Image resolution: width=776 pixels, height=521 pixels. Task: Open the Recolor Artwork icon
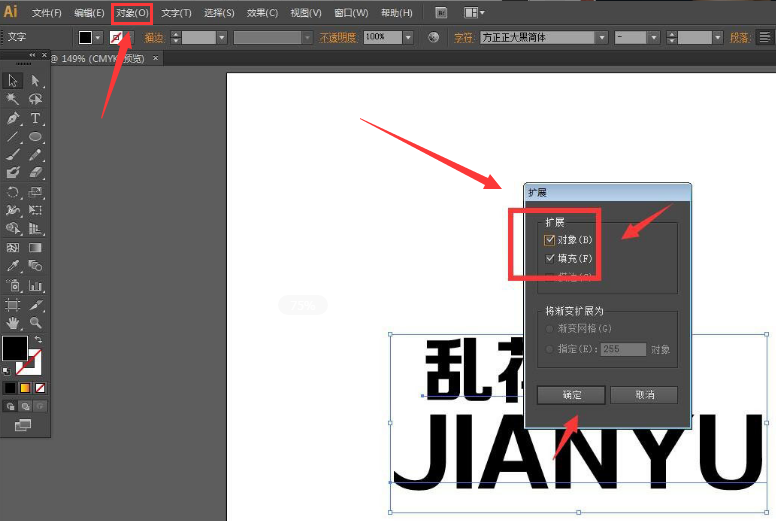click(433, 37)
